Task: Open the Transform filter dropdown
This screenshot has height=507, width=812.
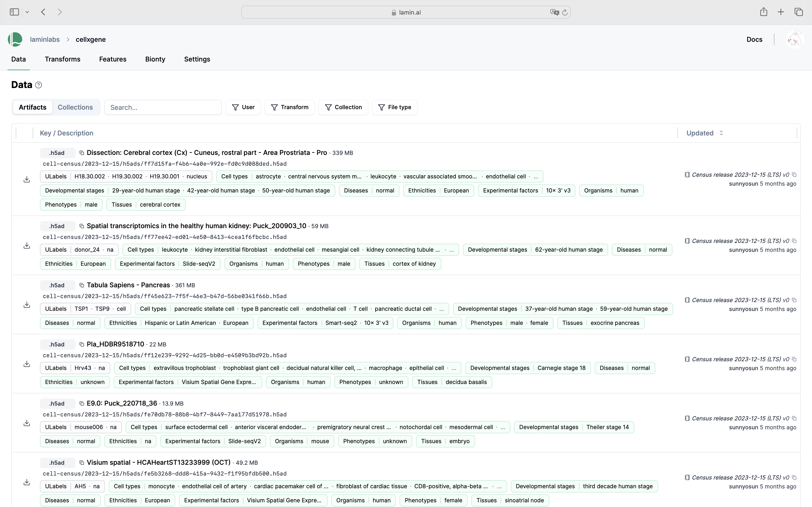Action: [x=289, y=107]
